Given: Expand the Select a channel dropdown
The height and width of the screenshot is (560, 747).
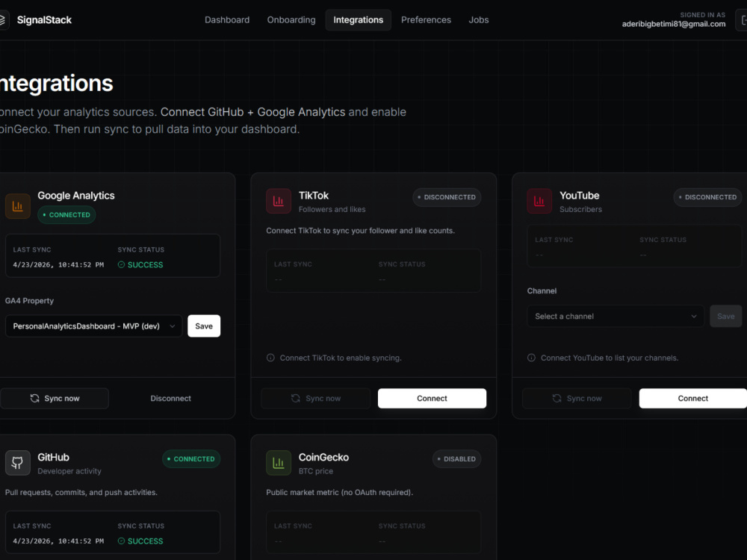Looking at the screenshot, I should click(x=616, y=316).
